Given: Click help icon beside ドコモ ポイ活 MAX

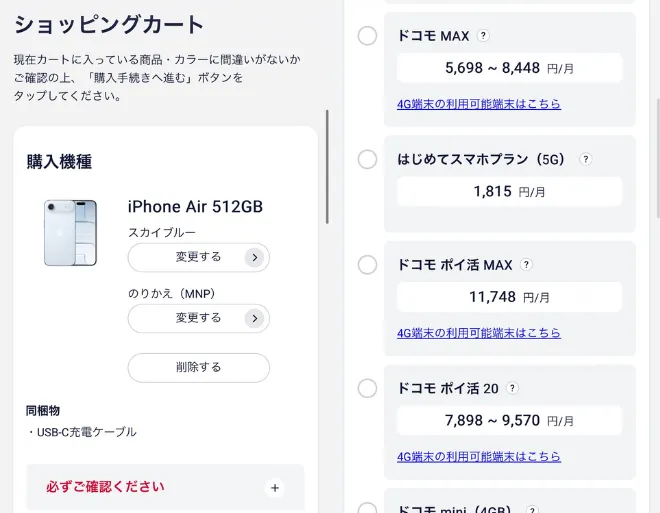Looking at the screenshot, I should point(526,265).
